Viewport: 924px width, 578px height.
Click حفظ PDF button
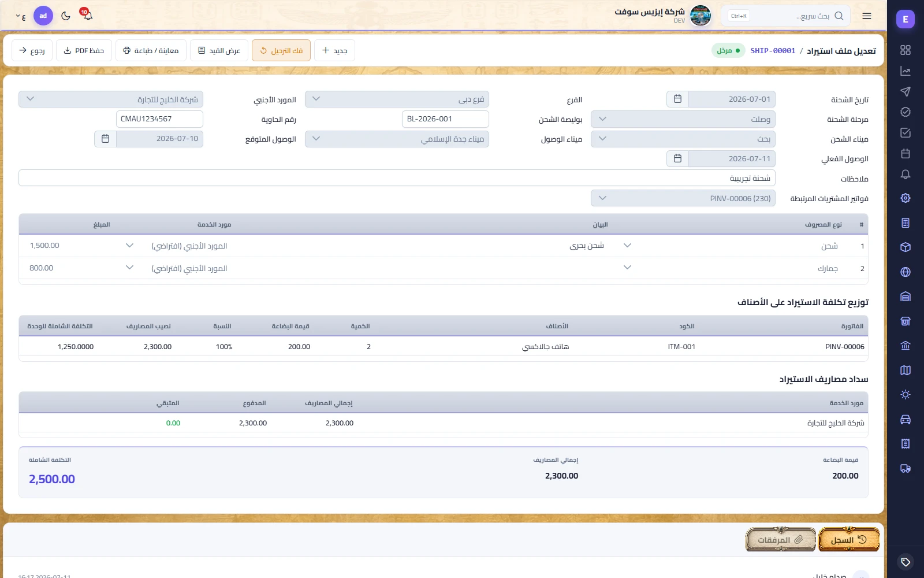[x=84, y=50]
